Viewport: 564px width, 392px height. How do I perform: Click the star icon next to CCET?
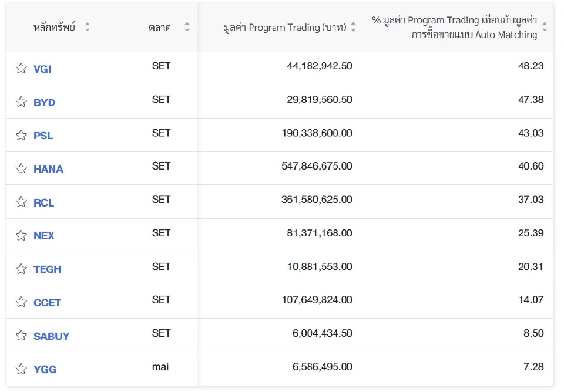(x=21, y=302)
